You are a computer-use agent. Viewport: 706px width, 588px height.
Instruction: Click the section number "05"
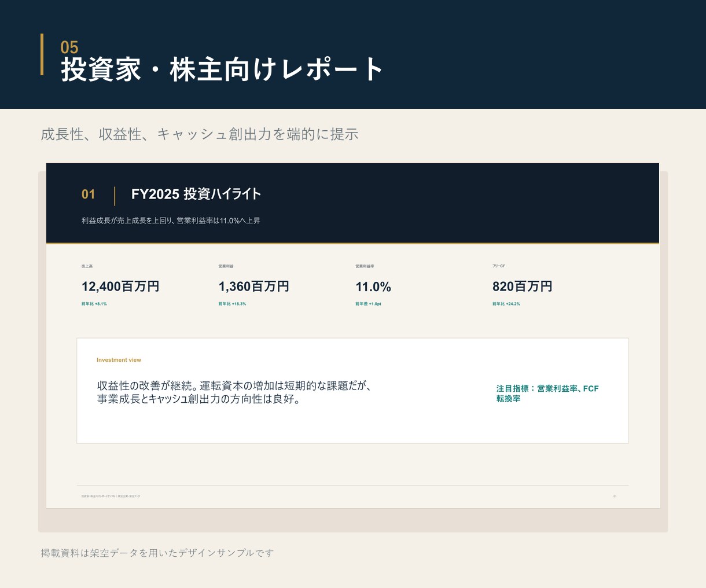[69, 47]
